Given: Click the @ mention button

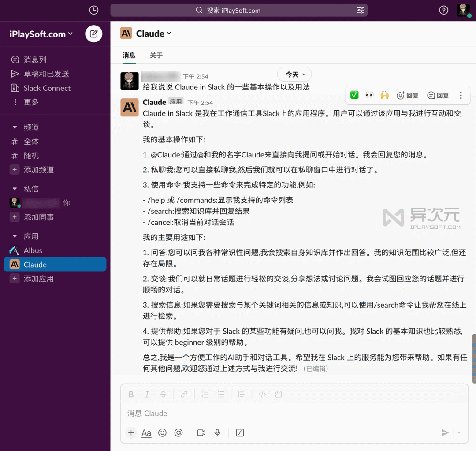Looking at the screenshot, I should click(178, 432).
